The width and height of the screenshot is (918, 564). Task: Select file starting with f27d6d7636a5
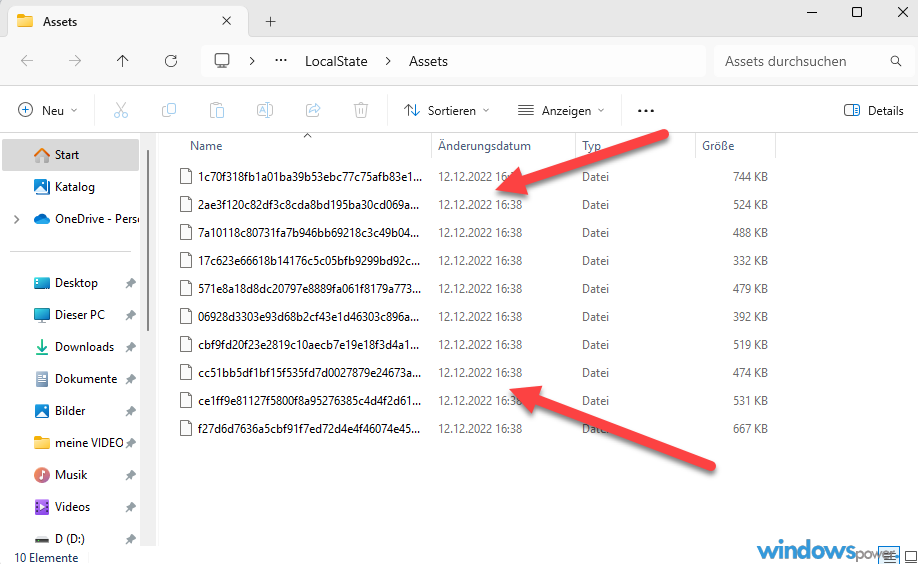[309, 429]
